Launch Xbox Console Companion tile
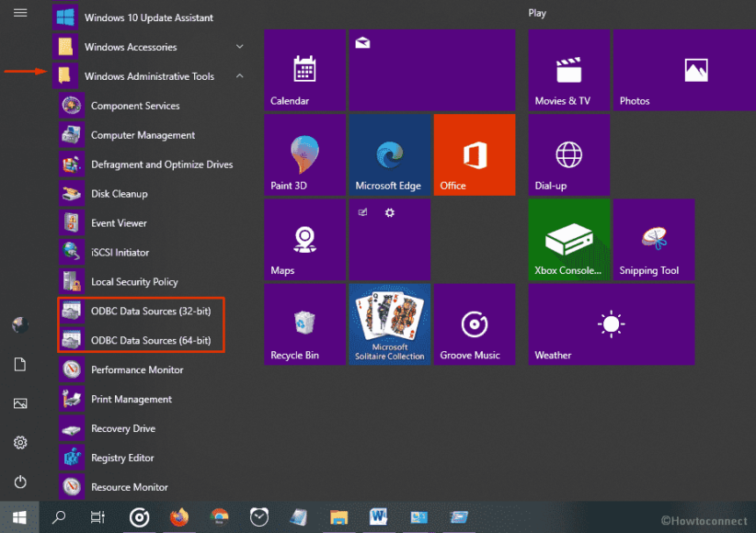The width and height of the screenshot is (756, 533). click(569, 240)
